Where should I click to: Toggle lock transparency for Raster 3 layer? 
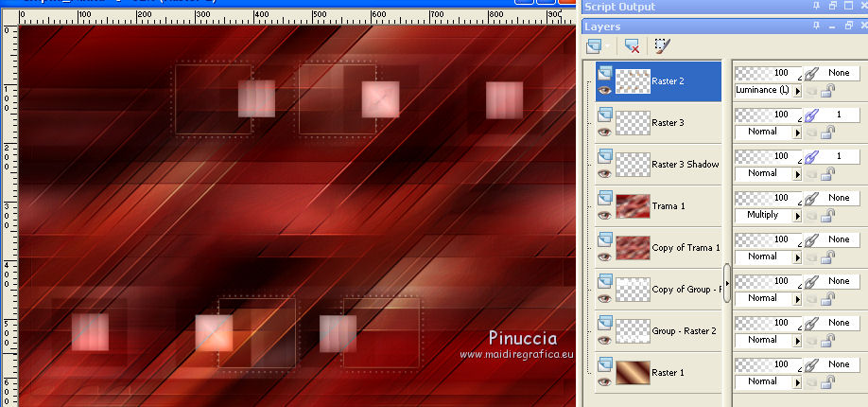point(827,133)
